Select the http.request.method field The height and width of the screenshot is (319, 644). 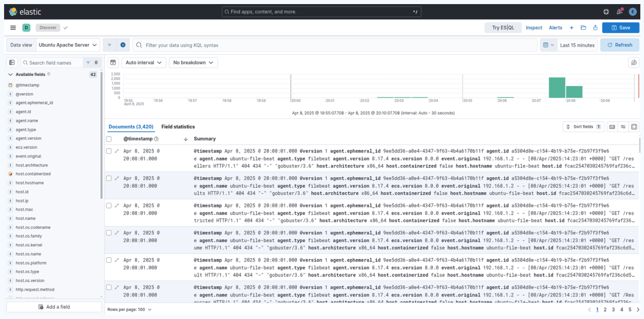pos(35,290)
